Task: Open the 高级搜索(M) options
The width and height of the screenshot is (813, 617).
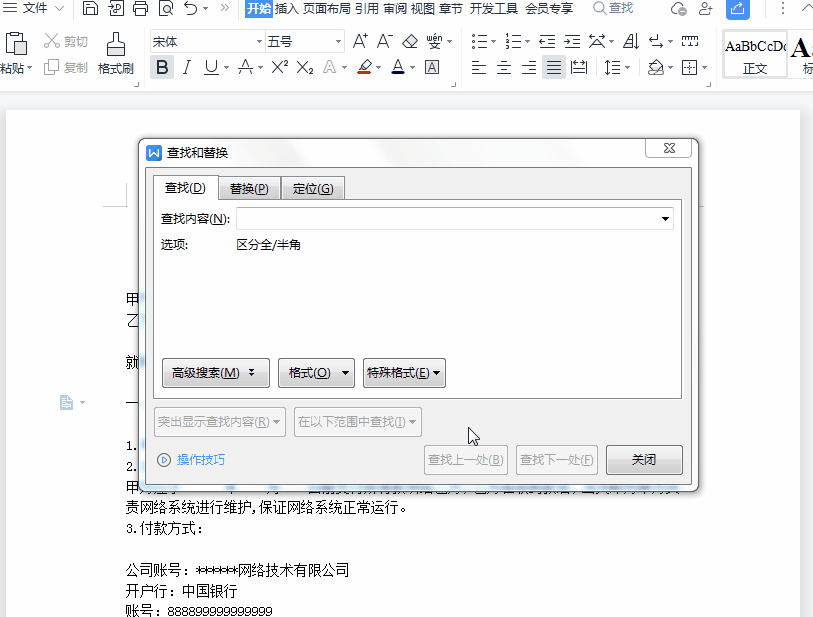Action: pyautogui.click(x=216, y=373)
